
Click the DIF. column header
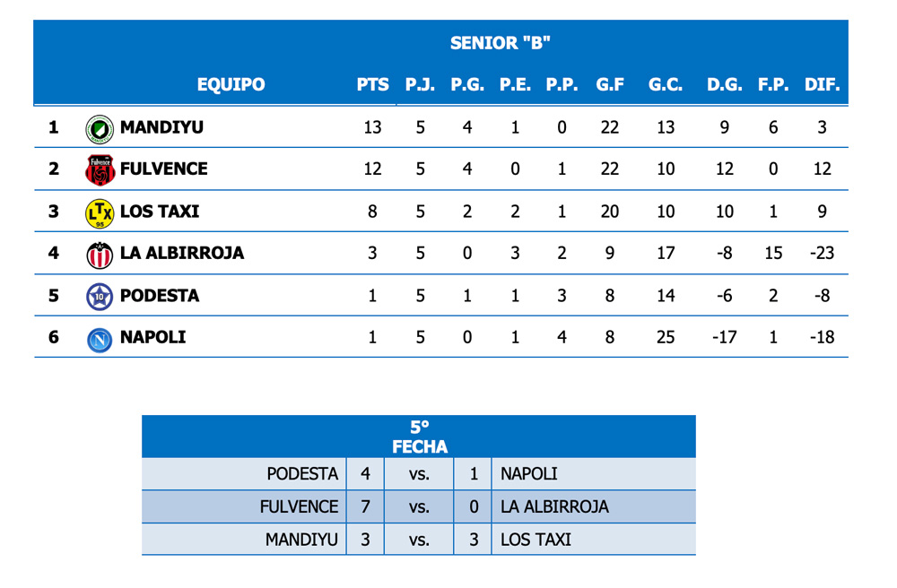tap(822, 85)
